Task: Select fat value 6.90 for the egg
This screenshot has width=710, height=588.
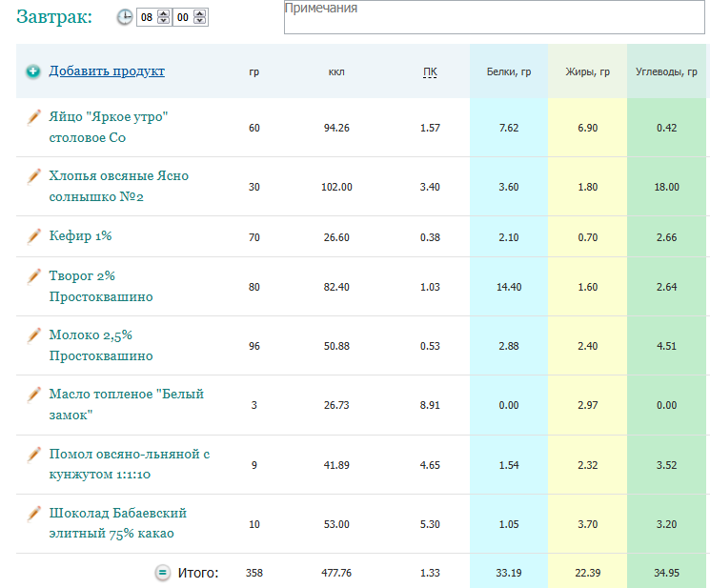Action: 588,128
